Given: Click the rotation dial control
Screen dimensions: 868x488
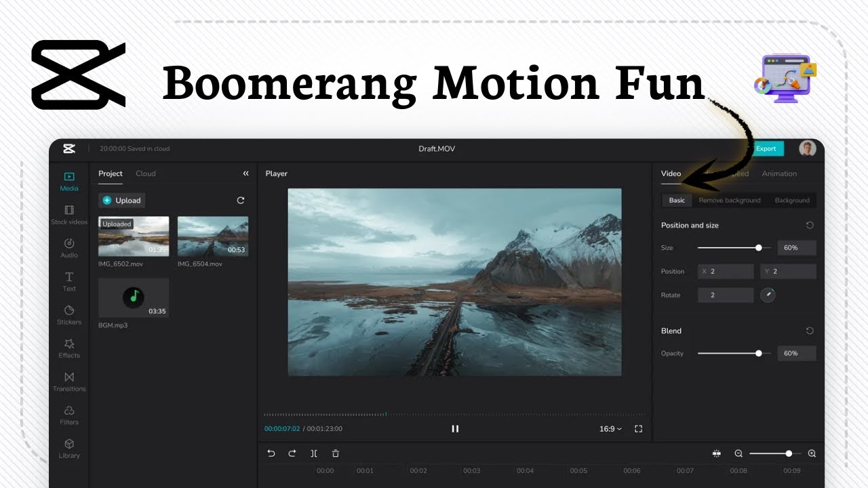Looking at the screenshot, I should point(768,295).
